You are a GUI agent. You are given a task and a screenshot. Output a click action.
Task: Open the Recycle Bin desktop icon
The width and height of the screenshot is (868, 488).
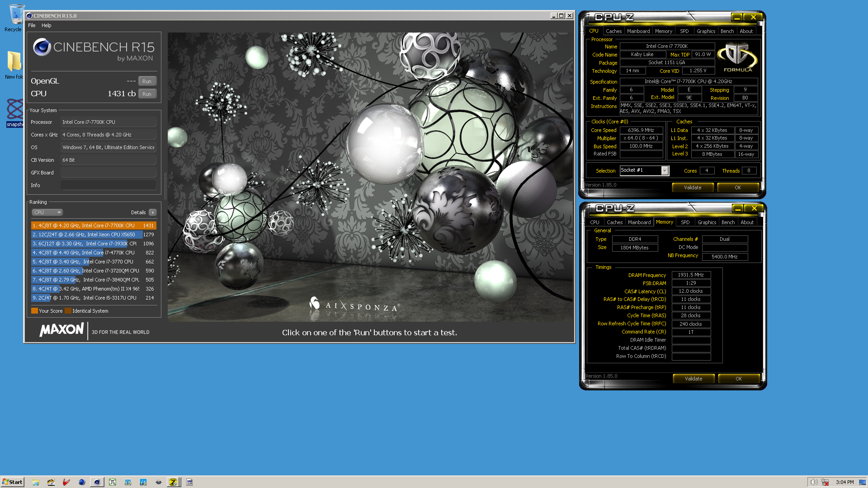pos(14,18)
